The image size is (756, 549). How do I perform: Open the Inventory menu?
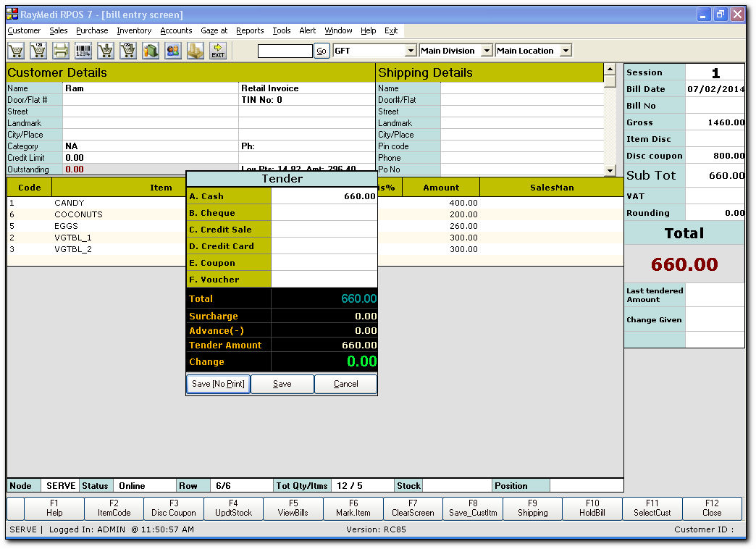tap(134, 30)
